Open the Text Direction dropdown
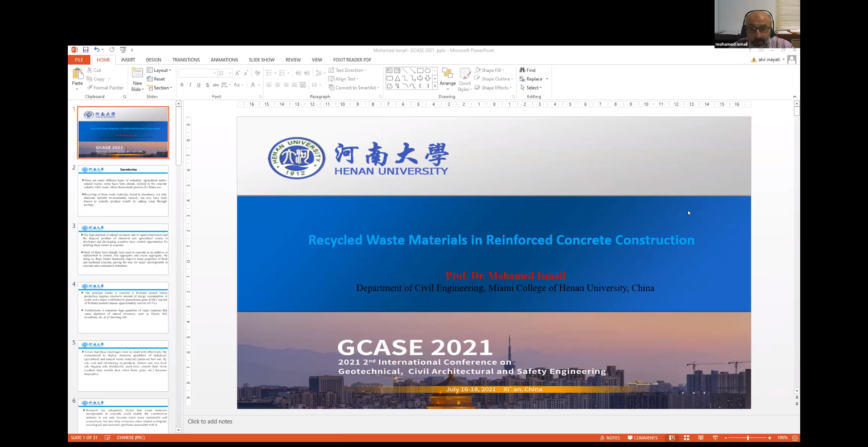Image resolution: width=868 pixels, height=447 pixels. 347,70
